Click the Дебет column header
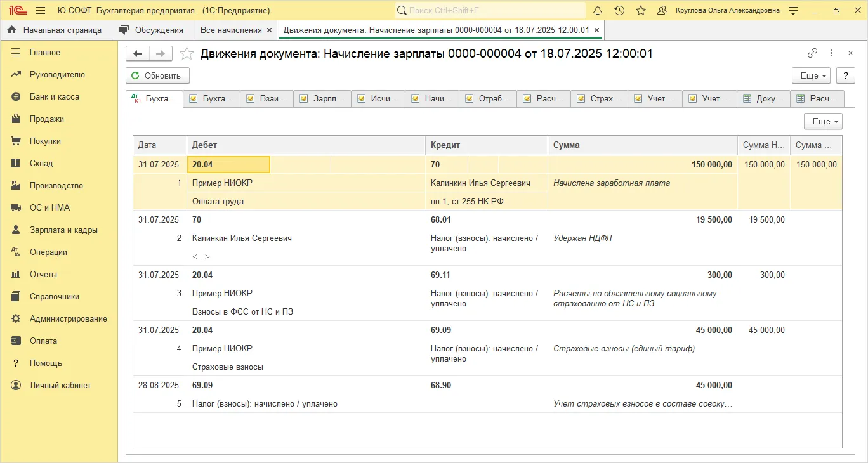868x463 pixels. pos(306,145)
